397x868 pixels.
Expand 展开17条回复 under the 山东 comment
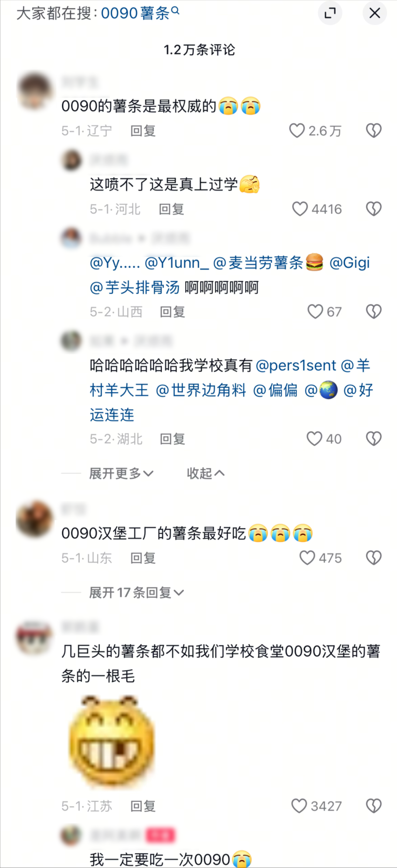click(136, 593)
